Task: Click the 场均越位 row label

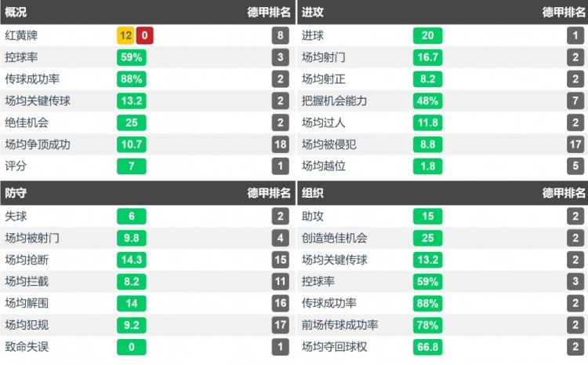Action: 324,166
